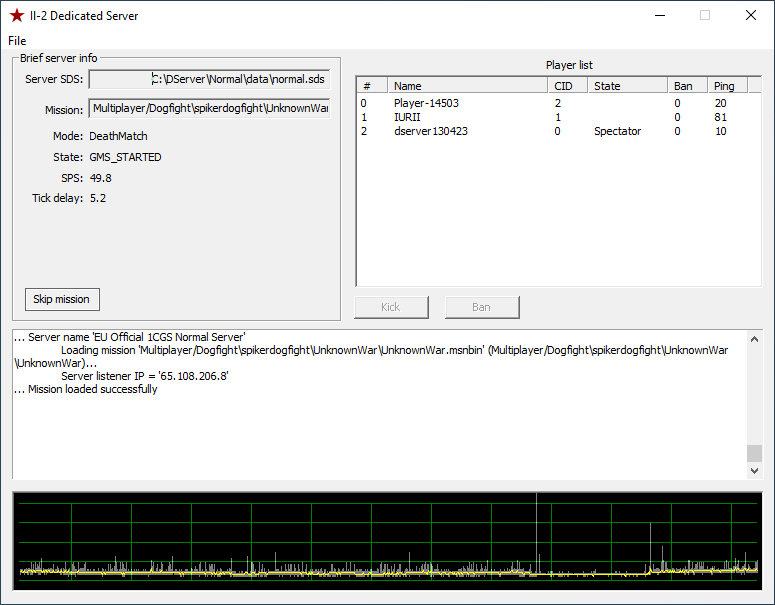775x605 pixels.
Task: Click the log scrollbar thumb
Action: click(x=754, y=453)
